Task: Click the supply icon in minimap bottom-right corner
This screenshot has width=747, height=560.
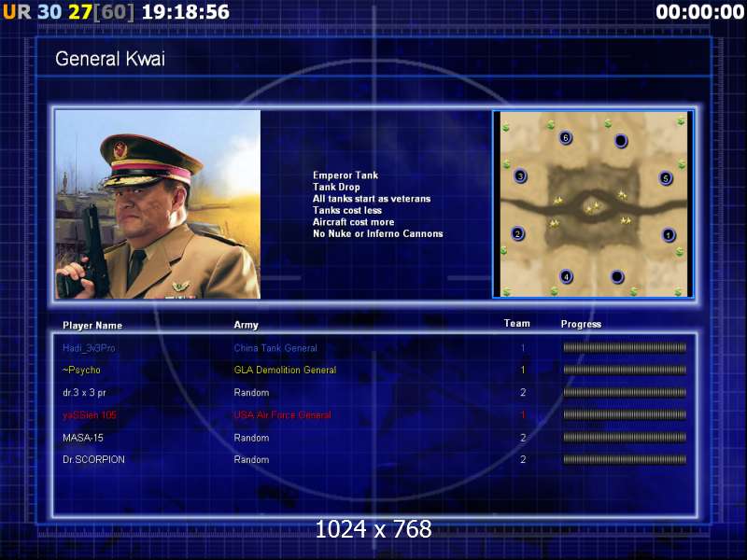Action: pyautogui.click(x=678, y=290)
